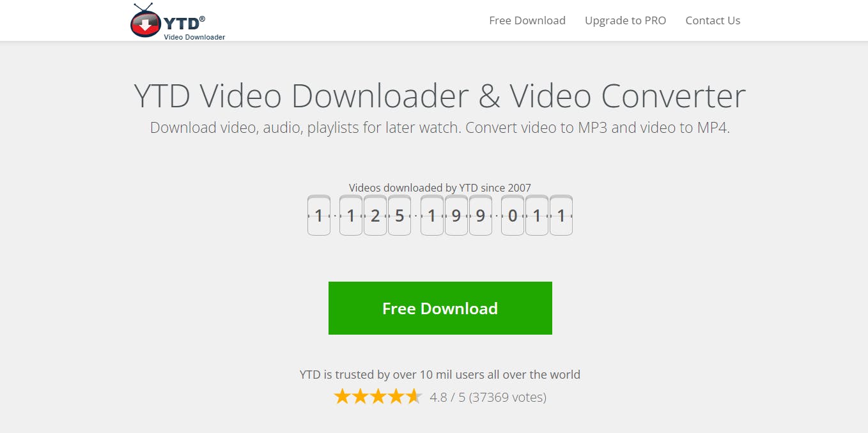The height and width of the screenshot is (433, 868).
Task: Click the 4.8 / 5 (37369 votes) text
Action: (x=488, y=397)
